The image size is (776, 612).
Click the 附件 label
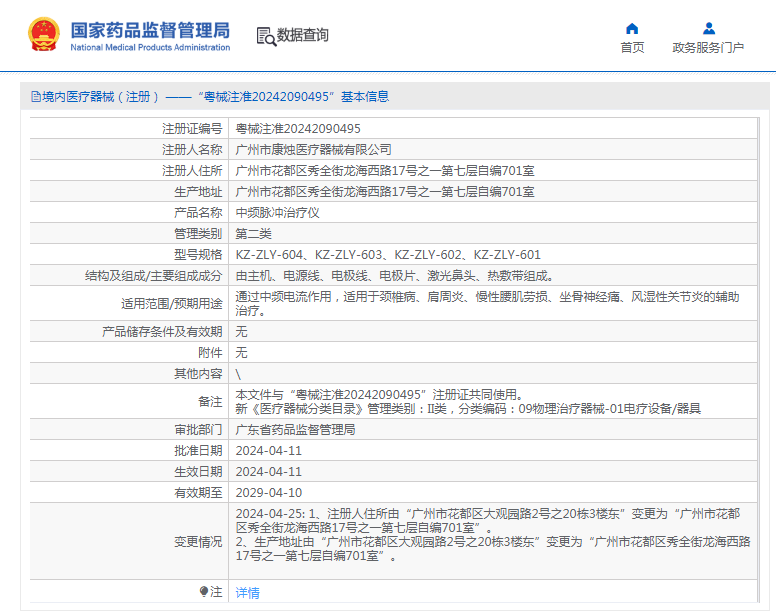[x=210, y=352]
